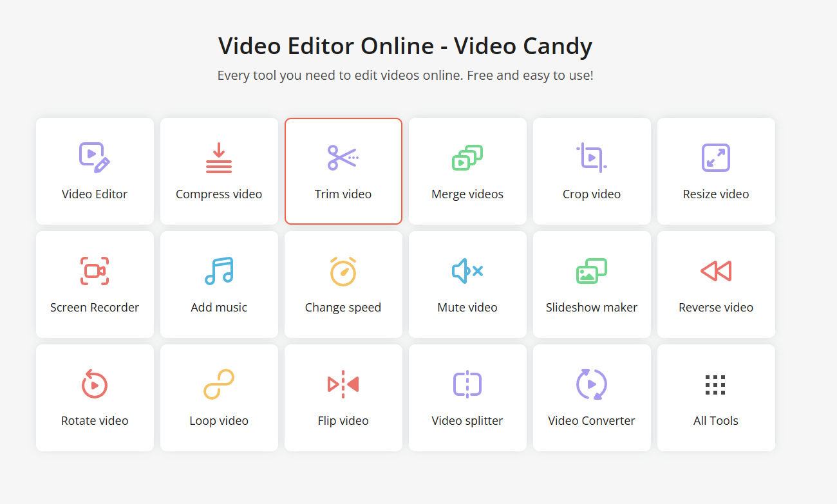Click the Add music note icon
837x504 pixels.
pos(219,270)
